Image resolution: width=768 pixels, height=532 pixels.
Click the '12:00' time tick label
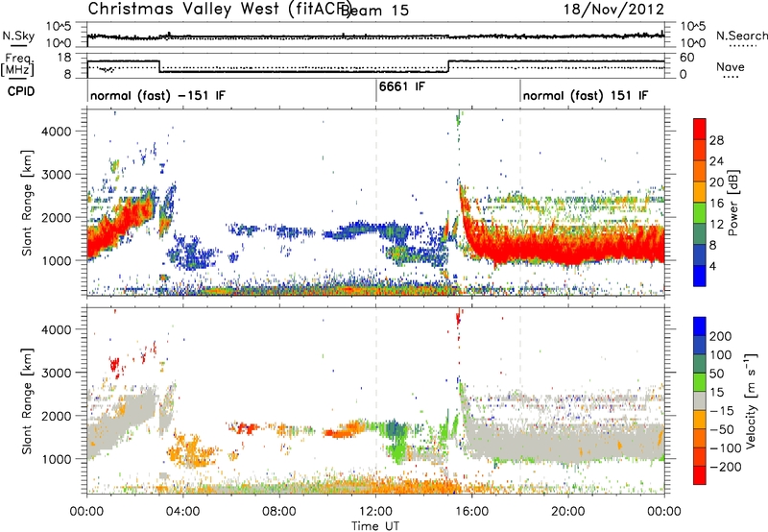(375, 512)
